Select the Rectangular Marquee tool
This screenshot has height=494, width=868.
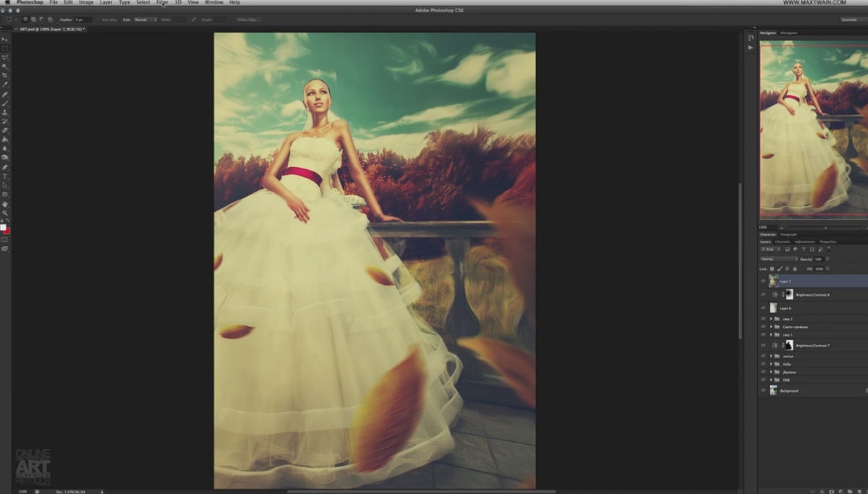tap(5, 48)
